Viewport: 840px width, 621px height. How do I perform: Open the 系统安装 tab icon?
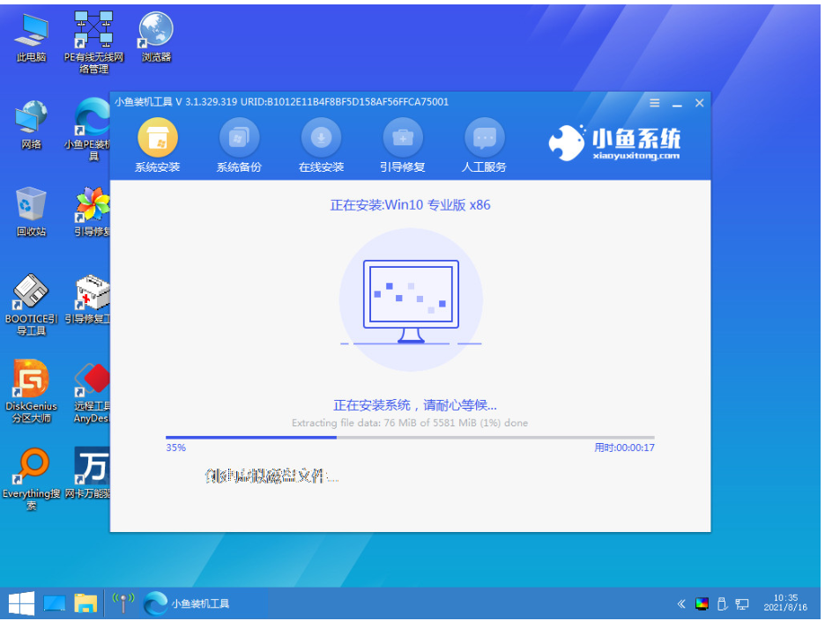(x=158, y=137)
